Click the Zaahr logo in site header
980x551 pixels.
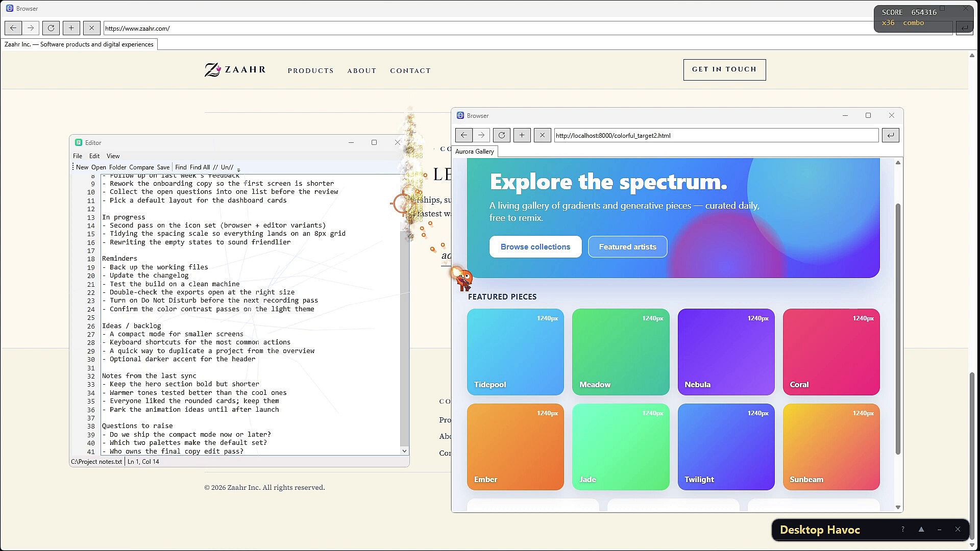[235, 70]
